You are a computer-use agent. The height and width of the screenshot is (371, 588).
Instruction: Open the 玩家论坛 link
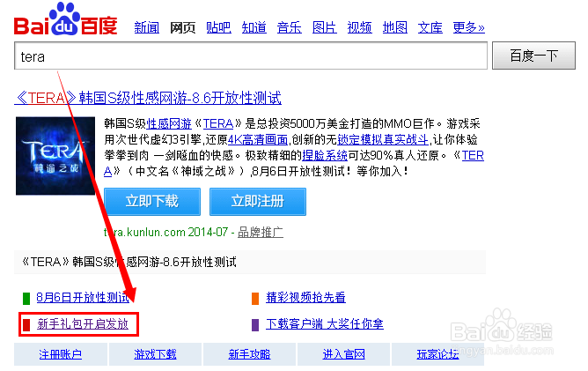437,354
